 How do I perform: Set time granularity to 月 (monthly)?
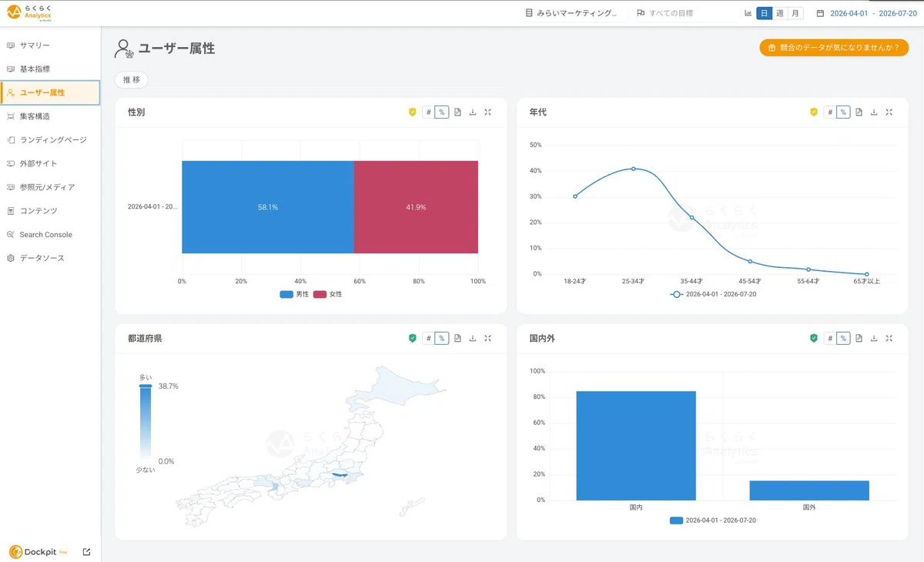click(795, 13)
